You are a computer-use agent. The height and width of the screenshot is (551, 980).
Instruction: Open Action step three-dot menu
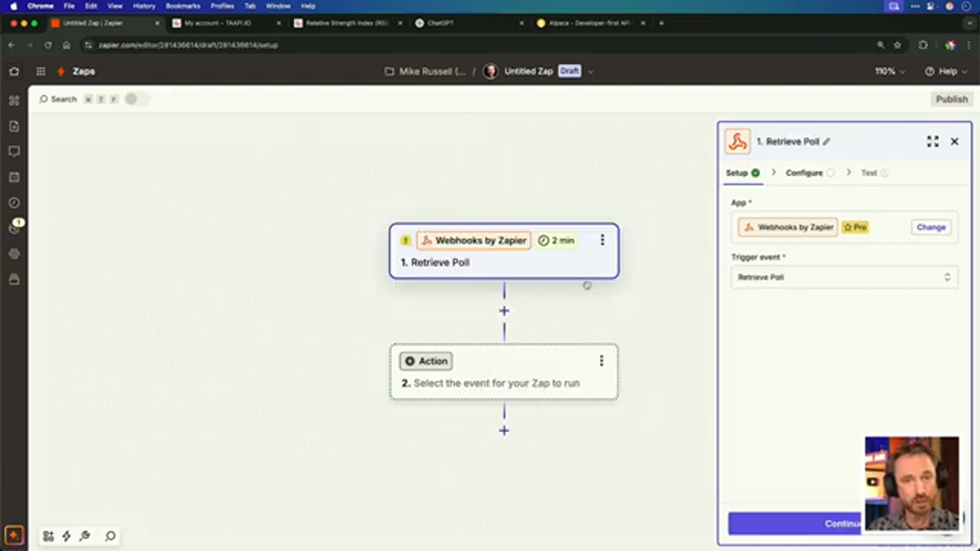point(601,360)
